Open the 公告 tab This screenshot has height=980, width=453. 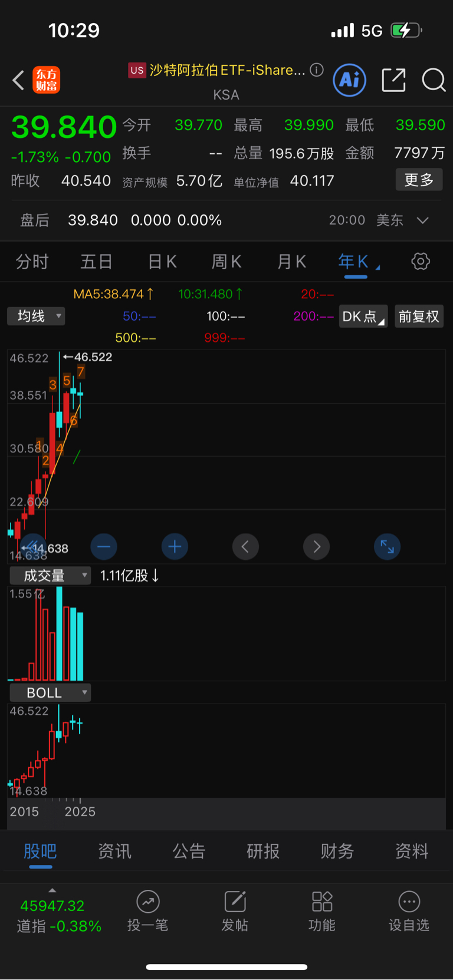tap(189, 851)
